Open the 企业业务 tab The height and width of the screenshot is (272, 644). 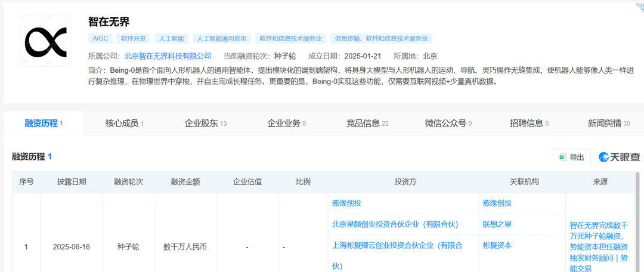click(286, 123)
